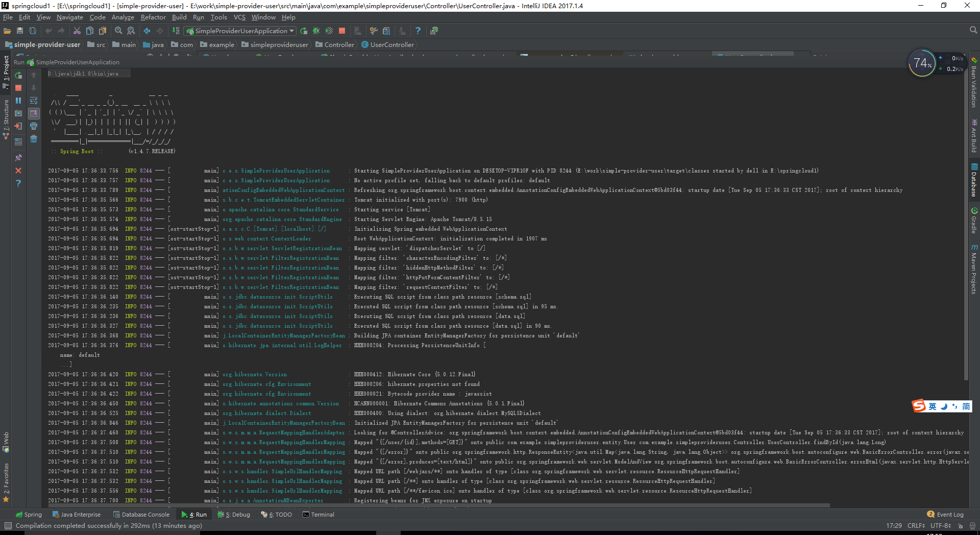Open Help using the toolbar question mark
This screenshot has height=535, width=980.
(418, 31)
